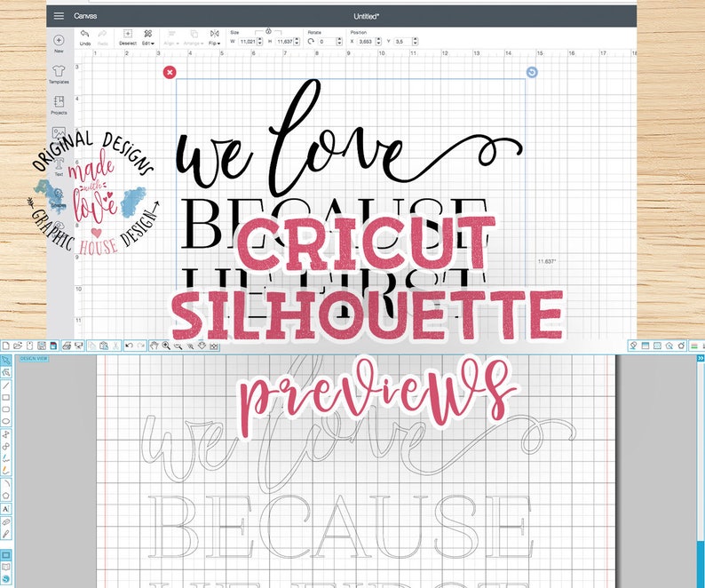Select the Rounded Rectangle tool

tap(6, 409)
